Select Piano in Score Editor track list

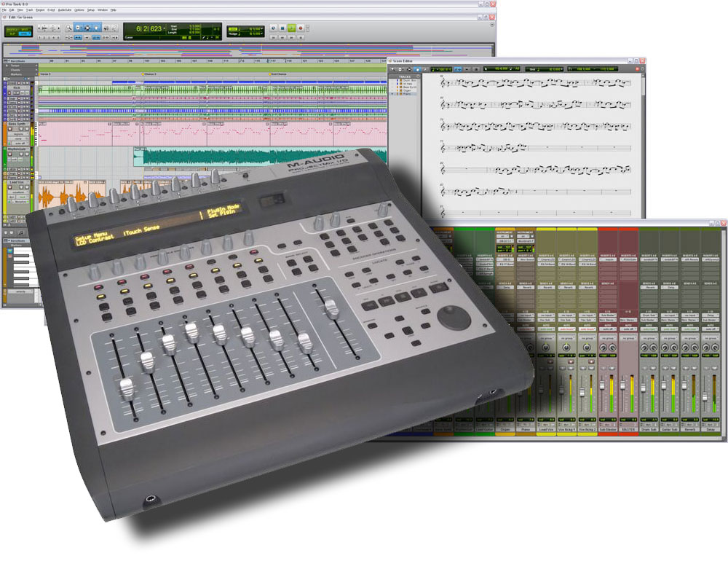[406, 95]
